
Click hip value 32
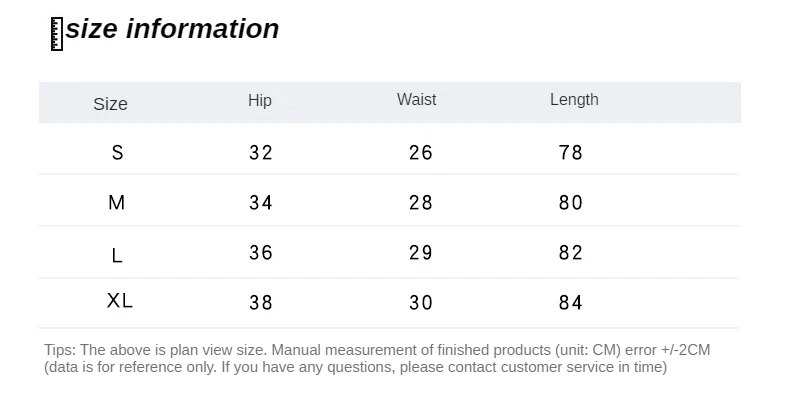click(261, 153)
